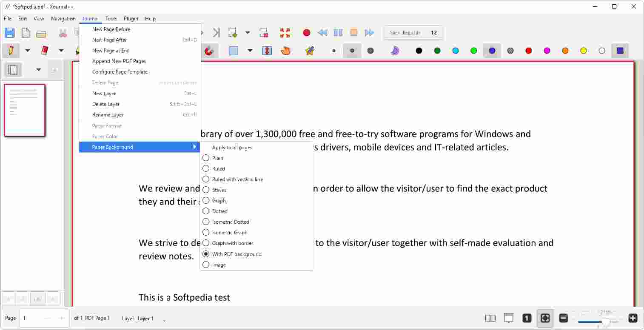Open the insert page dropdown arrow
Viewport: 644px width, 330px height.
[248, 33]
